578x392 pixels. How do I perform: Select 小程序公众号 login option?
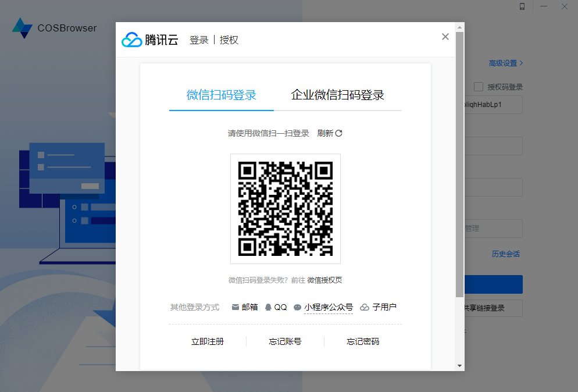click(329, 307)
